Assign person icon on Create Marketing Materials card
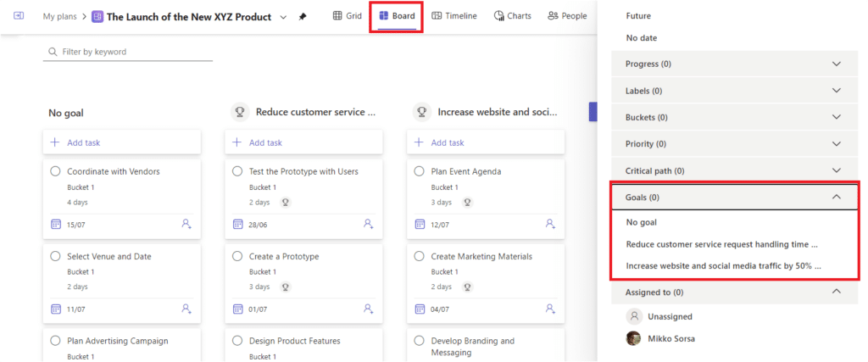 (550, 309)
